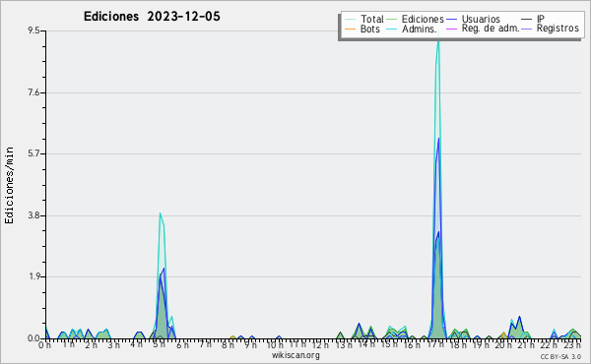Click the "0 h" x-axis label
Image resolution: width=591 pixels, height=364 pixels.
pos(45,344)
